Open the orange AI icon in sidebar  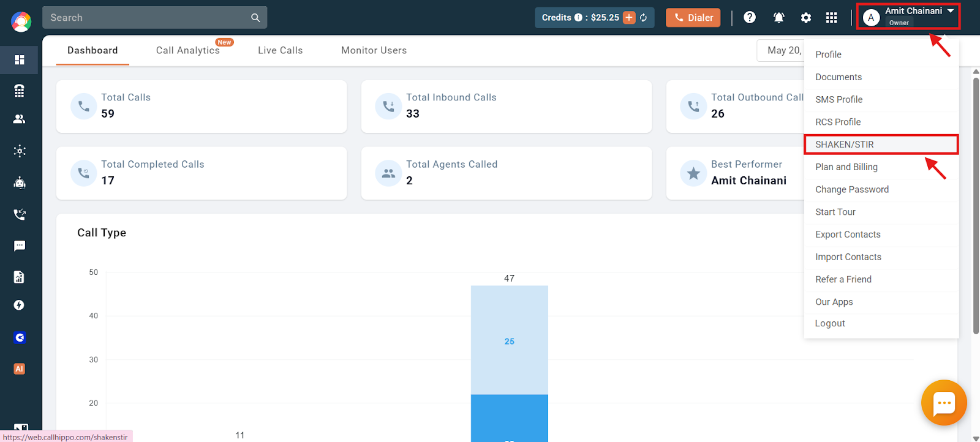coord(20,369)
